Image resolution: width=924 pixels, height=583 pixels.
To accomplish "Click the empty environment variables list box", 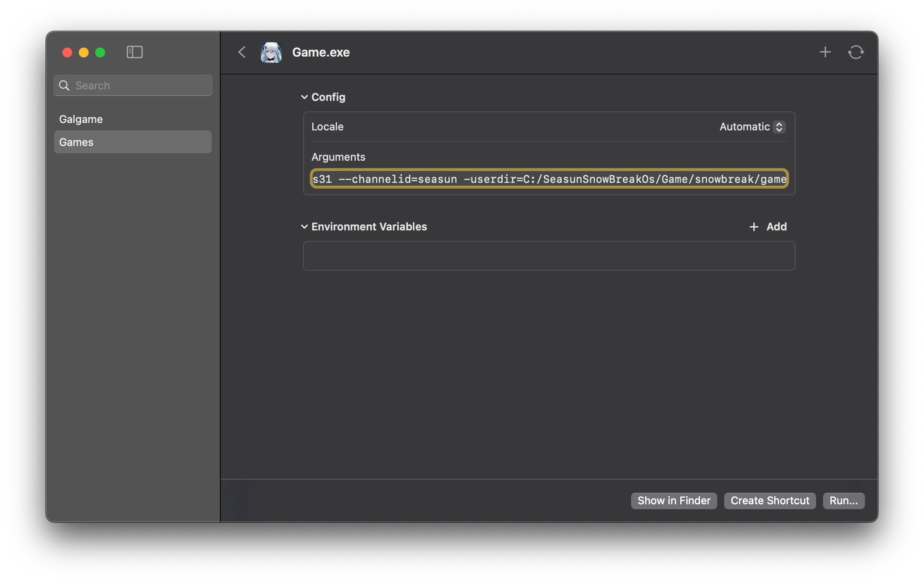I will pos(549,256).
